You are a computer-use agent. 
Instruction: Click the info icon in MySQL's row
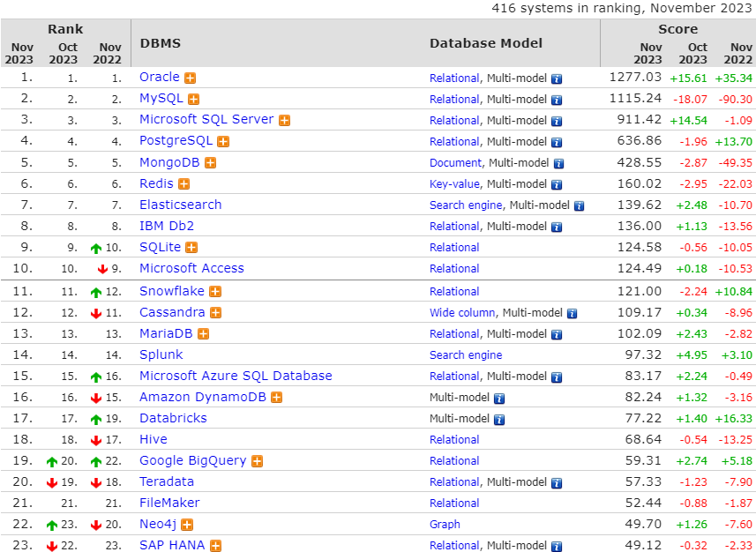(557, 101)
